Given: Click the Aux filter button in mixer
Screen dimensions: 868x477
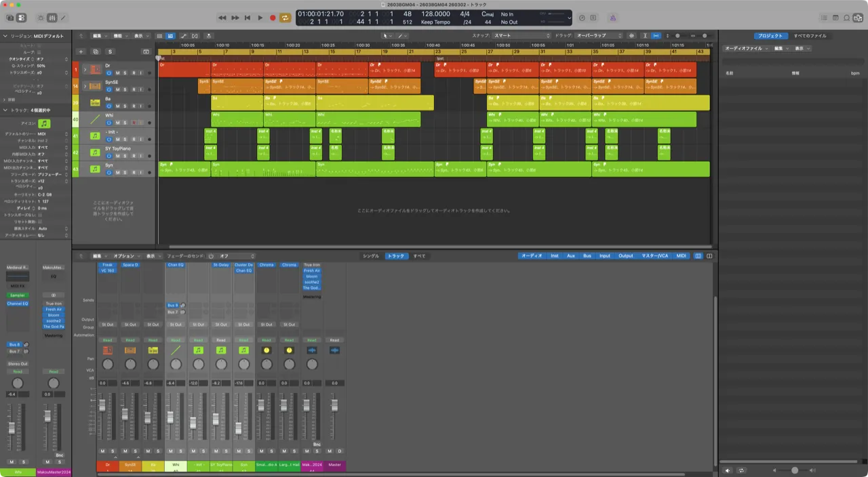Looking at the screenshot, I should point(571,256).
